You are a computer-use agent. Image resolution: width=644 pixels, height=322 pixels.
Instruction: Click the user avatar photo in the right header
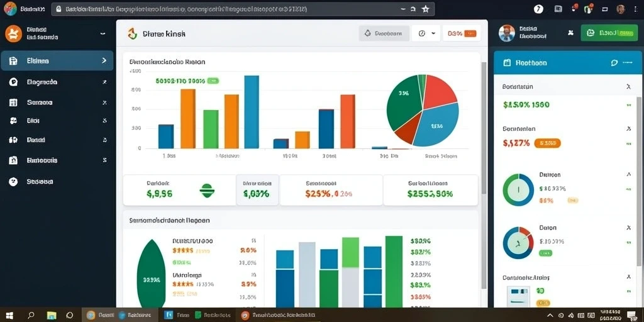[507, 33]
